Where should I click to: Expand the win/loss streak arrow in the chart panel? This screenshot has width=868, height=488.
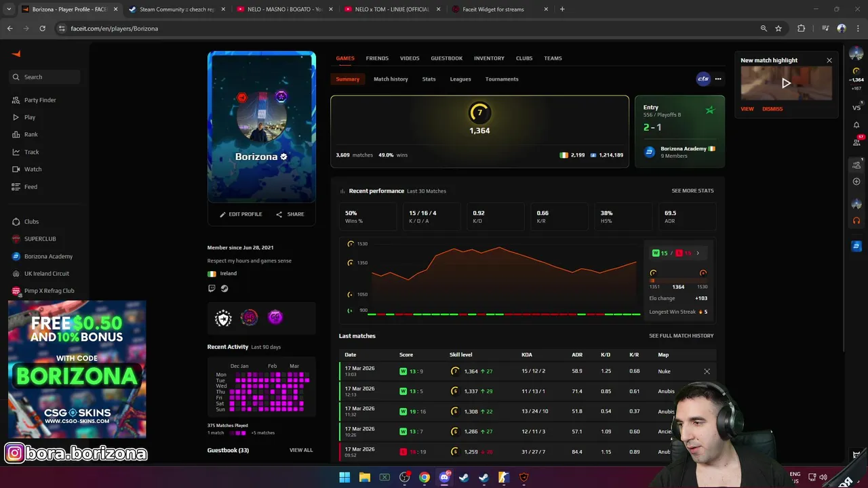pos(698,253)
